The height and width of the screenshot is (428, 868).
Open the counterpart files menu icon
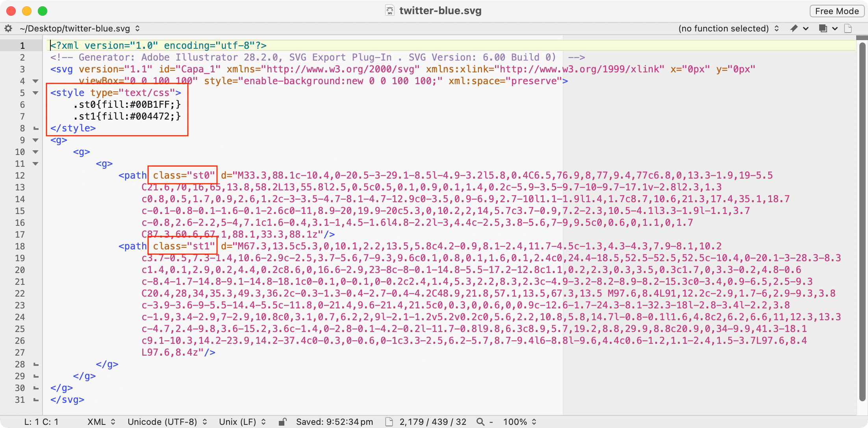coord(827,28)
